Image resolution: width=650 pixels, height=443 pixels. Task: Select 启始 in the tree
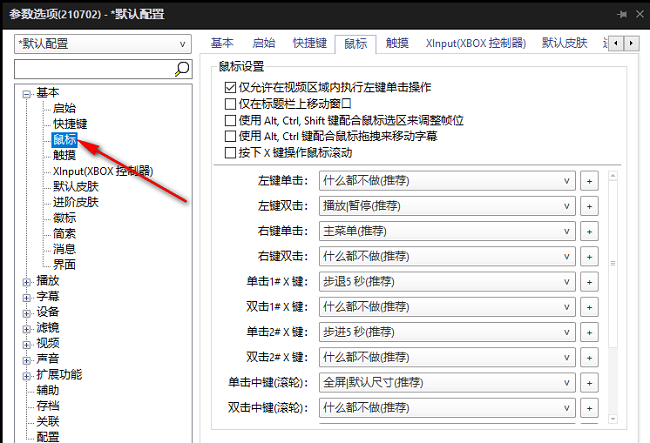[x=64, y=108]
